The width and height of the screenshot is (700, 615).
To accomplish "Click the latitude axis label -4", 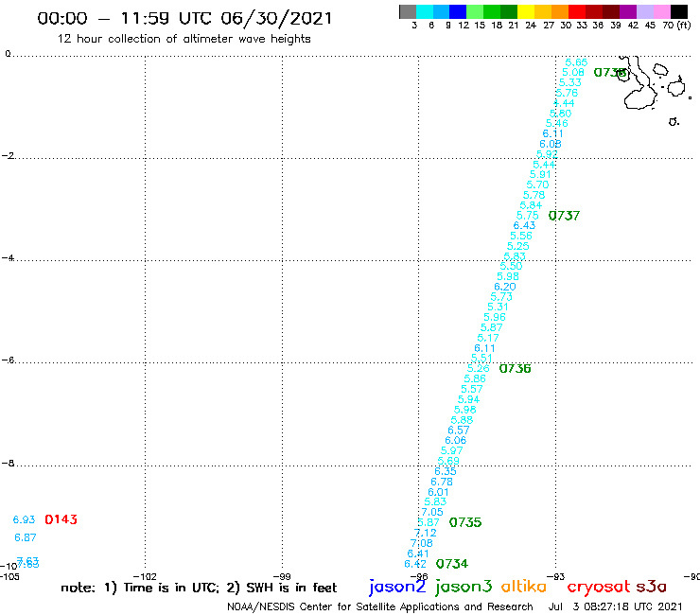I will click(8, 257).
